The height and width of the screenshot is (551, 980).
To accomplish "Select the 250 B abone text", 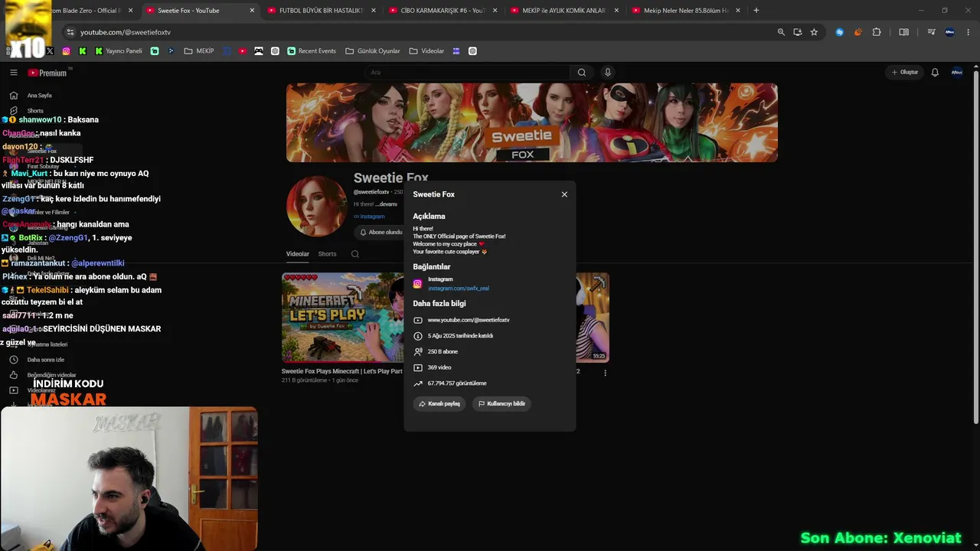I will tap(443, 352).
